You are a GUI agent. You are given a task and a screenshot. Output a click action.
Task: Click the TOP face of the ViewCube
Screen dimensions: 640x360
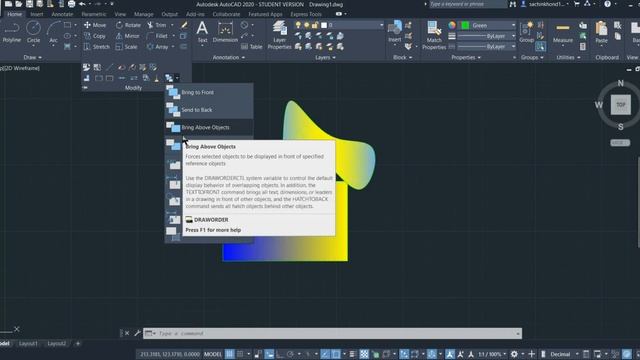[x=620, y=104]
